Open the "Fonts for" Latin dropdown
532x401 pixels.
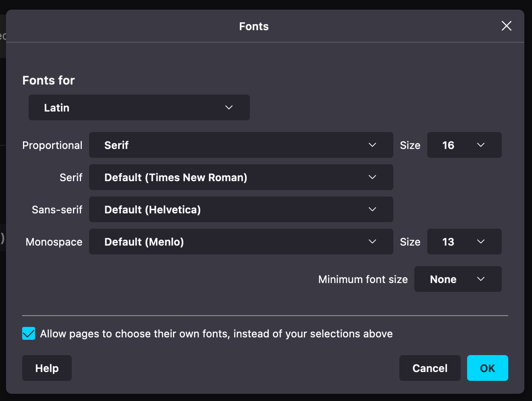point(139,107)
